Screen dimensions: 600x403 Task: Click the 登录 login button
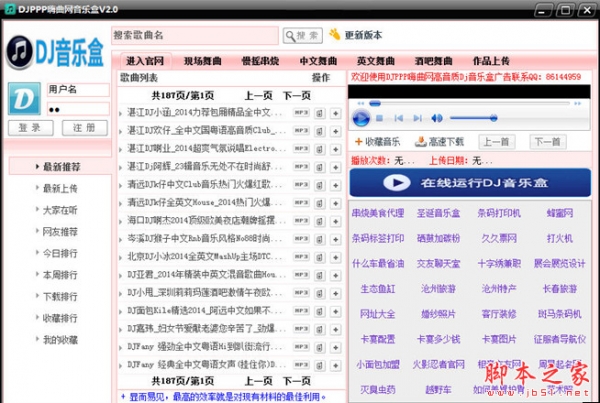click(x=31, y=128)
